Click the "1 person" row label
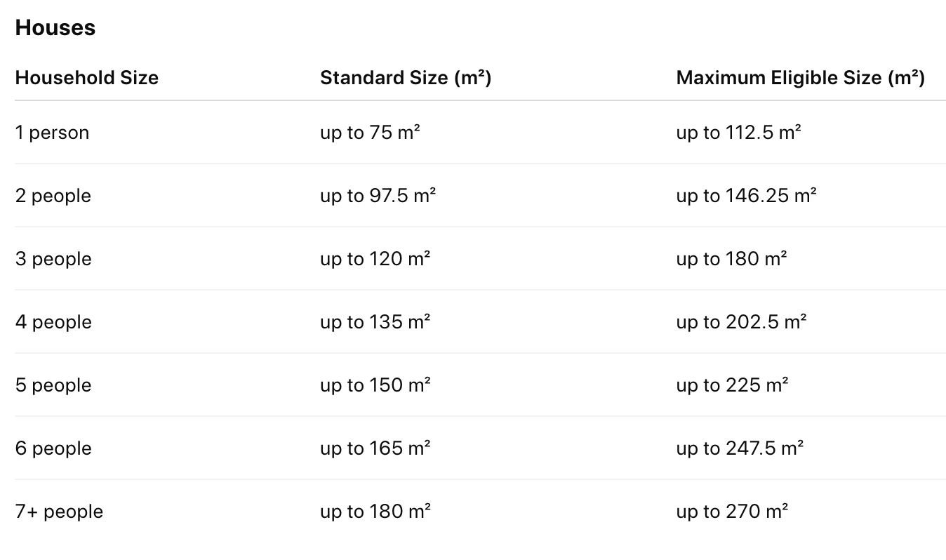The image size is (946, 560). (x=53, y=133)
